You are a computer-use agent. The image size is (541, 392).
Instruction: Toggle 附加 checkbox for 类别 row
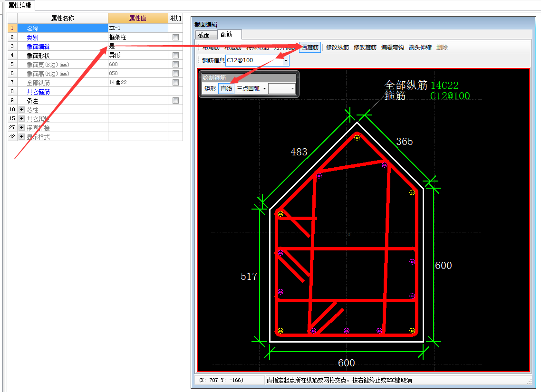175,37
